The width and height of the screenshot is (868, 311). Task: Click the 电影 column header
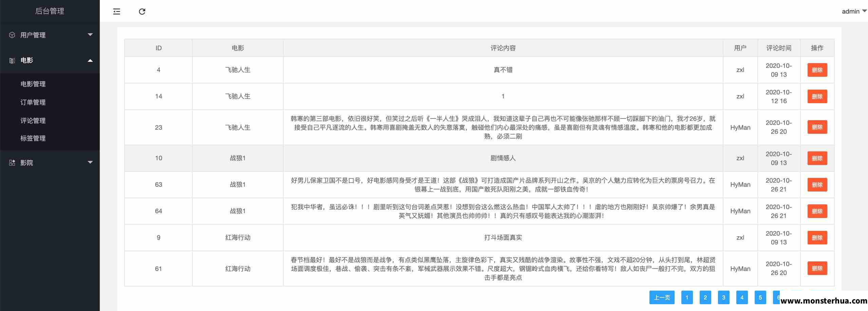(238, 48)
